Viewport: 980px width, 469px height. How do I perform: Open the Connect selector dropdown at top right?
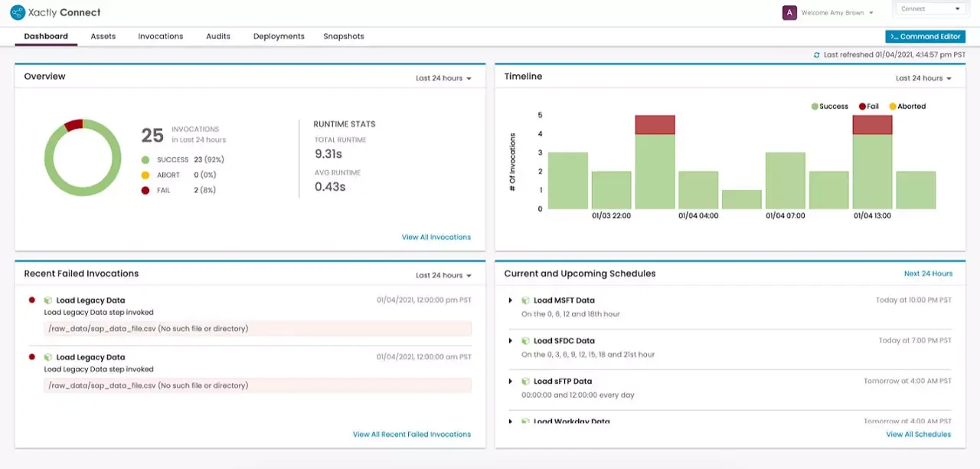click(930, 9)
